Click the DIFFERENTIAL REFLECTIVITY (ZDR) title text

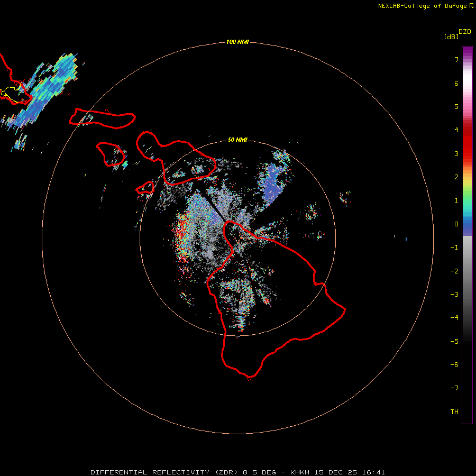coord(165,472)
